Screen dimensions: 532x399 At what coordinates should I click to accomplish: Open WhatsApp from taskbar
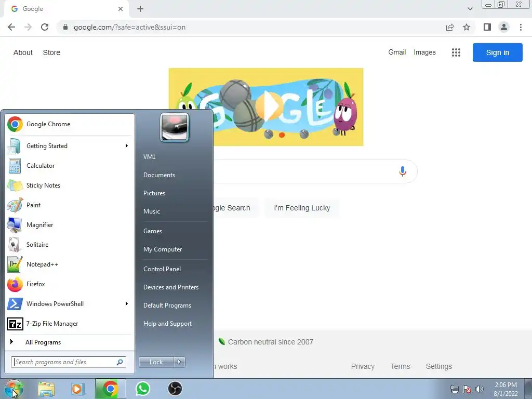tap(143, 389)
